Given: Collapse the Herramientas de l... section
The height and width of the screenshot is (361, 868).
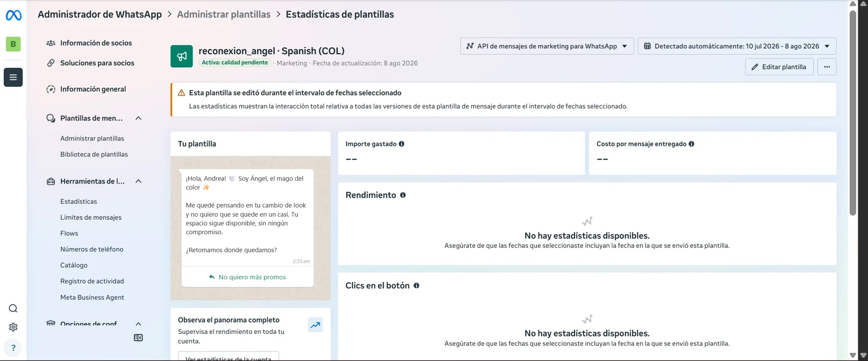Looking at the screenshot, I should pos(138,181).
